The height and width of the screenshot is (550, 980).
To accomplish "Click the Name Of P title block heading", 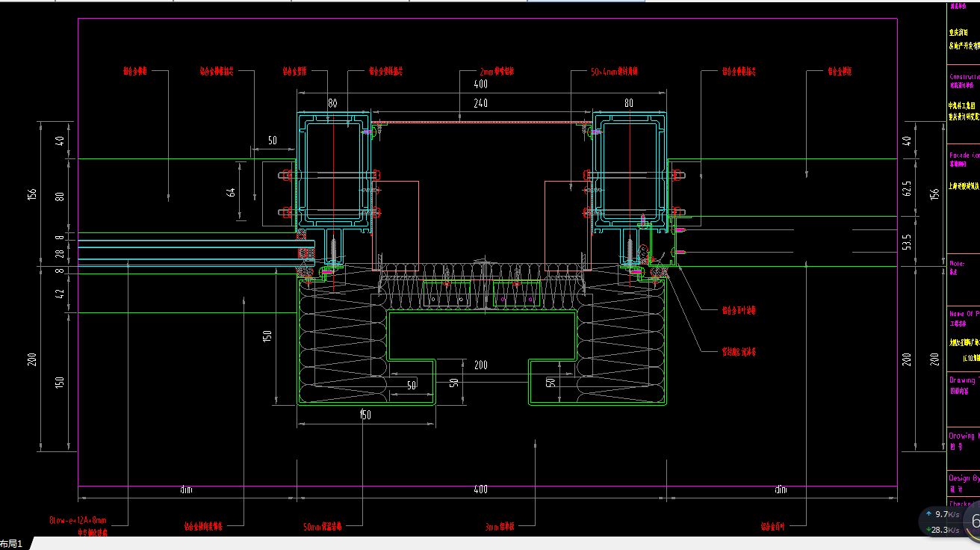I will (964, 314).
